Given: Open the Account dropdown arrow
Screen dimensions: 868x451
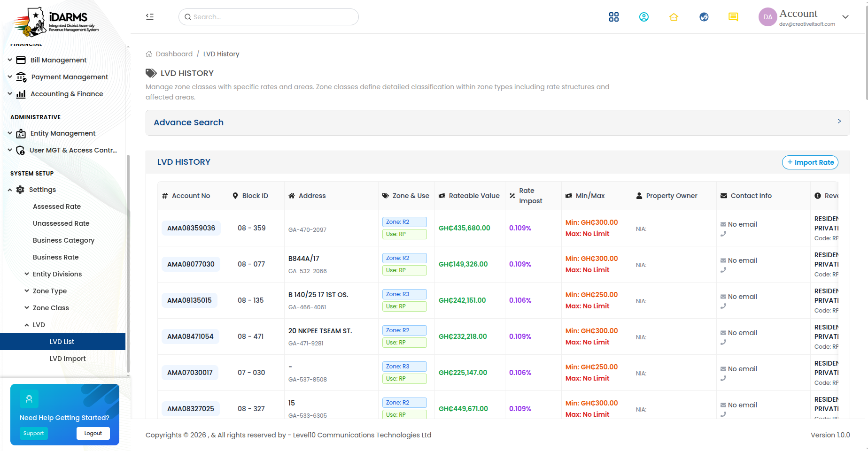Looking at the screenshot, I should 845,17.
